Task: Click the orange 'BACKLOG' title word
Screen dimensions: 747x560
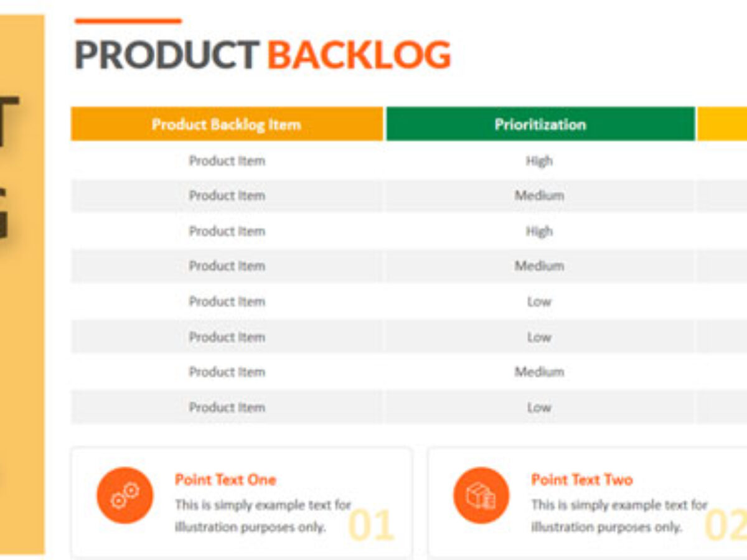Action: (x=359, y=55)
